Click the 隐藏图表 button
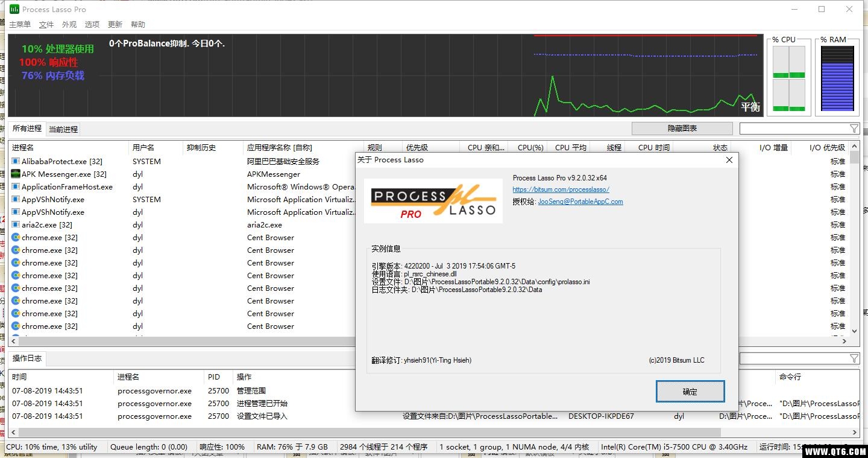This screenshot has width=868, height=458. tap(682, 129)
